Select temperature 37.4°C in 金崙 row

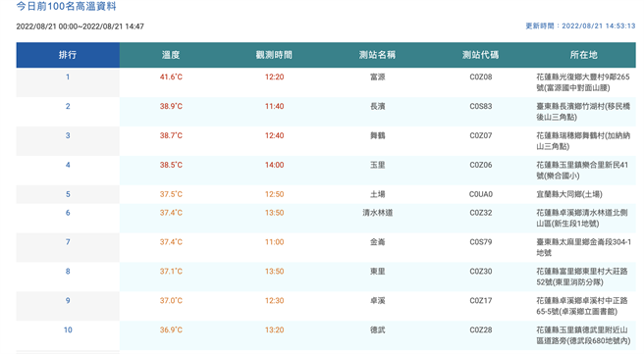click(x=171, y=242)
